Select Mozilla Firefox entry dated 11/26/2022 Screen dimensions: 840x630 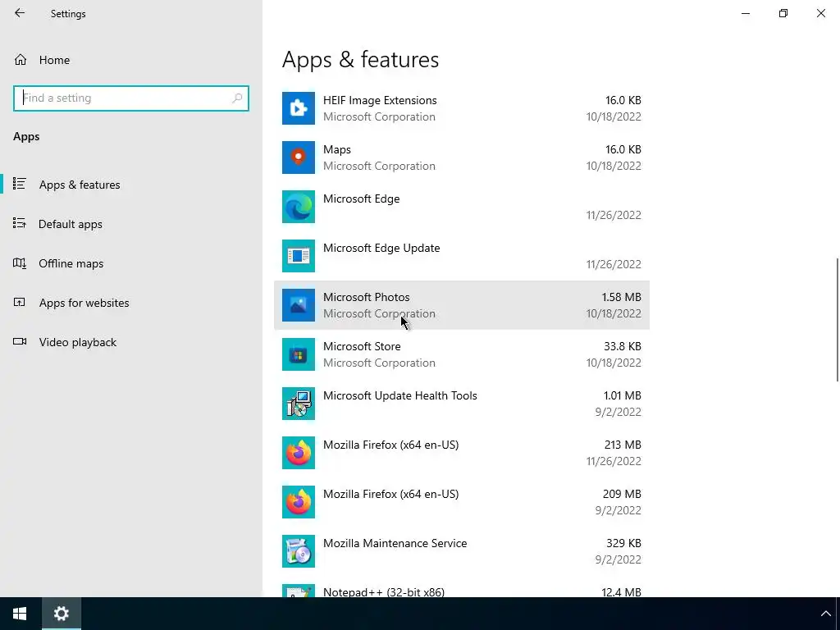pos(462,453)
